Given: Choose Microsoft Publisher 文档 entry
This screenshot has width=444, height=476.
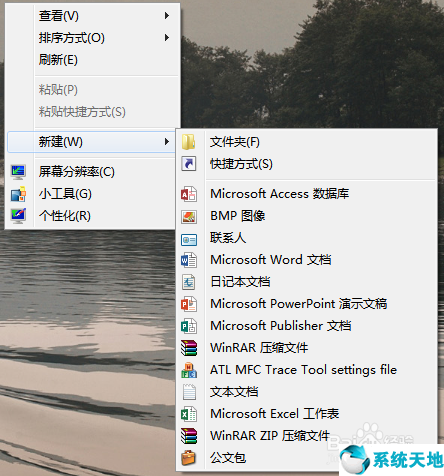Looking at the screenshot, I should pos(281,326).
